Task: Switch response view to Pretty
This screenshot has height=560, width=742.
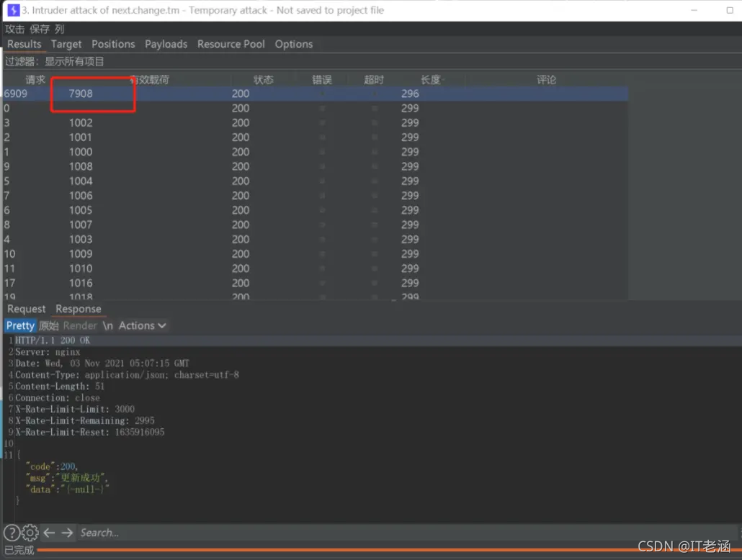Action: click(x=20, y=325)
